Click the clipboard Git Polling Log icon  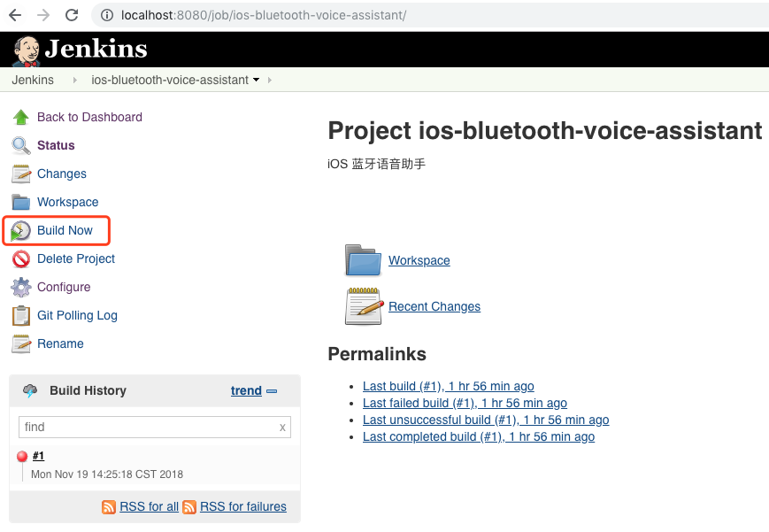(20, 315)
